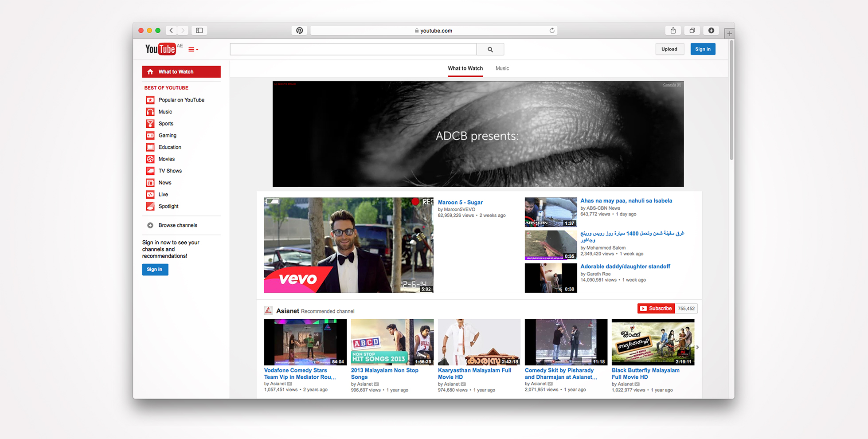
Task: Select What to Watch in sidebar
Action: [181, 72]
